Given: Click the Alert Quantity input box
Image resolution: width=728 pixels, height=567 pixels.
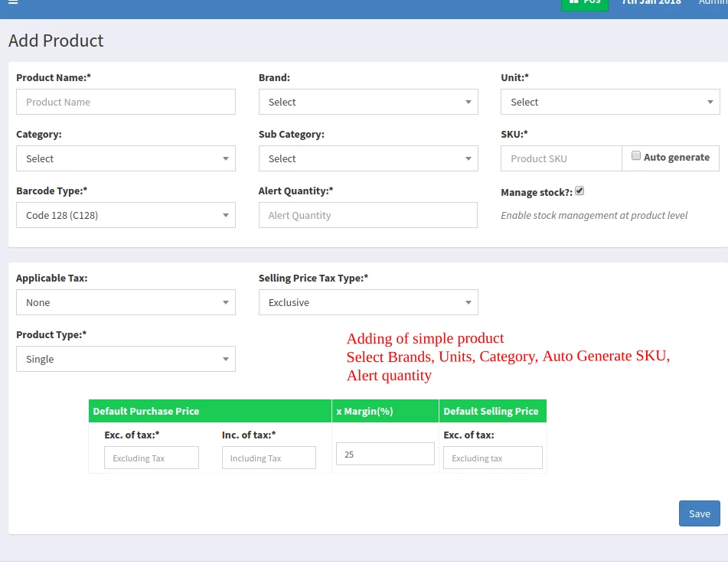Looking at the screenshot, I should click(368, 215).
